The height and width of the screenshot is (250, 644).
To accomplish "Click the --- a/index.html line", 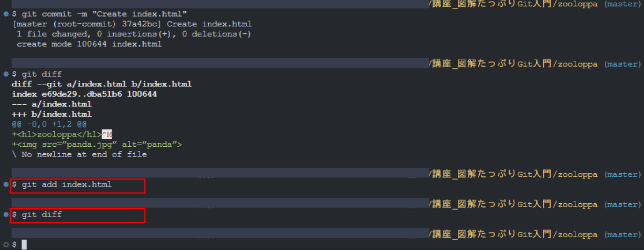I will (52, 104).
